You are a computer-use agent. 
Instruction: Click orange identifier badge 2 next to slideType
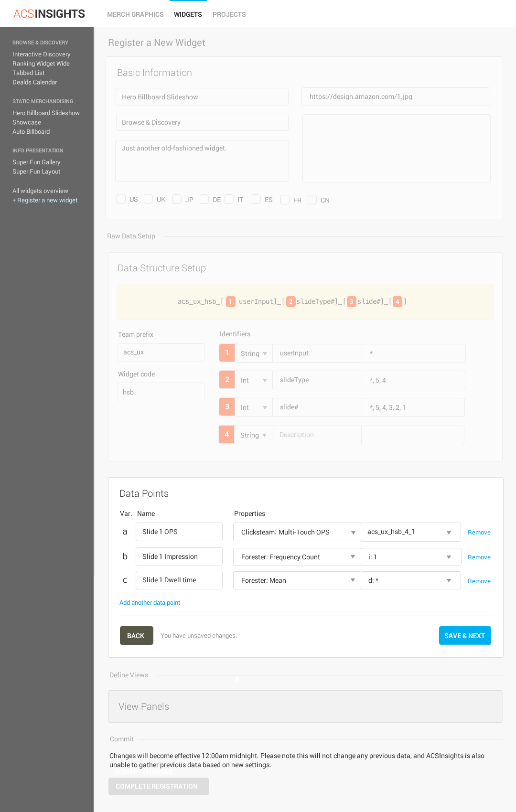tap(227, 380)
